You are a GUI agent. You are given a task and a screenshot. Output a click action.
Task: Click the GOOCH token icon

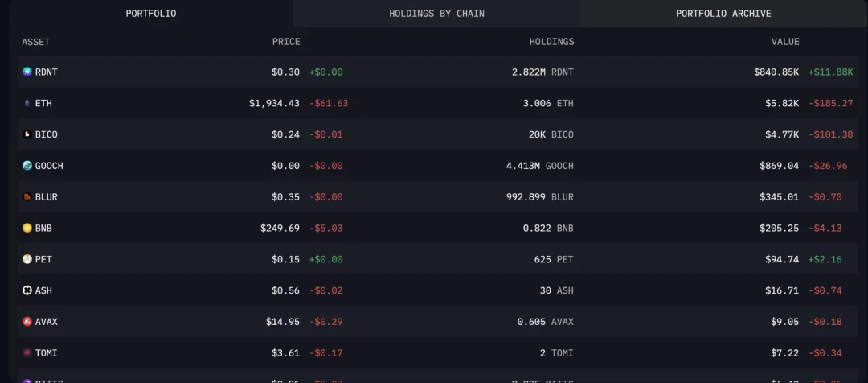click(x=27, y=166)
